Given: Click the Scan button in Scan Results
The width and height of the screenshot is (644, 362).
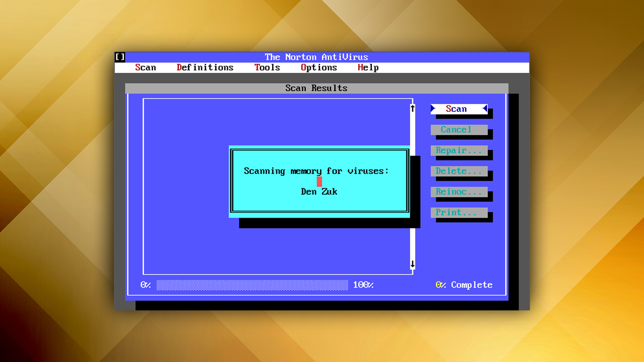Looking at the screenshot, I should [x=459, y=109].
